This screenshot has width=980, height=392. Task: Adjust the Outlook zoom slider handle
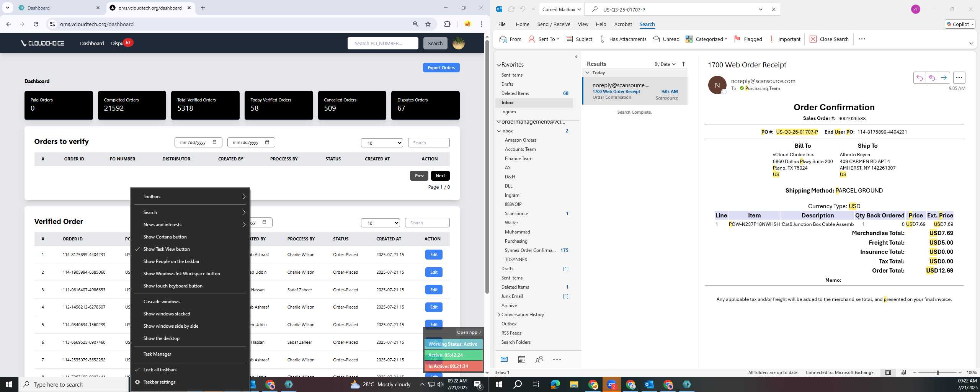pyautogui.click(x=938, y=372)
